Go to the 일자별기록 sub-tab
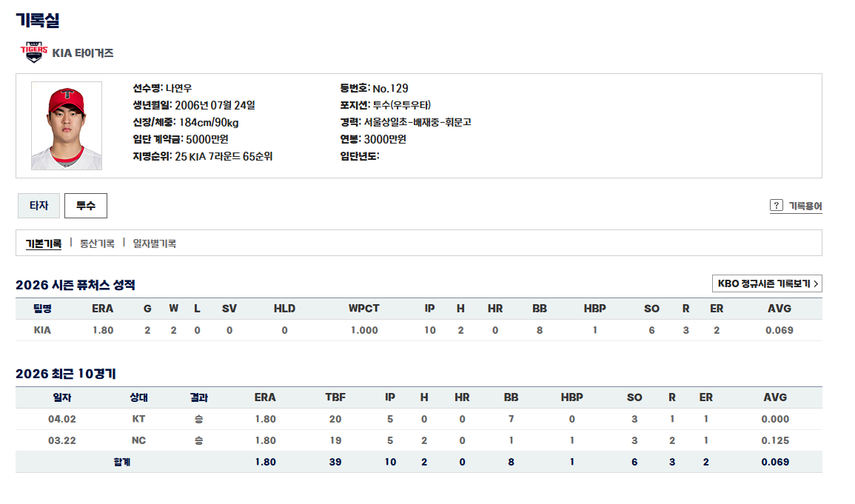The width and height of the screenshot is (855, 504). click(154, 243)
